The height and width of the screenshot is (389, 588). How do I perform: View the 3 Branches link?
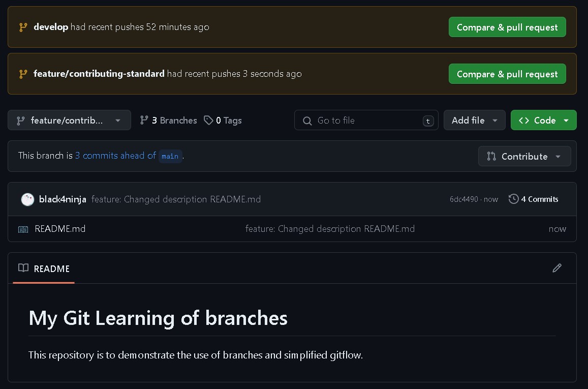(168, 121)
